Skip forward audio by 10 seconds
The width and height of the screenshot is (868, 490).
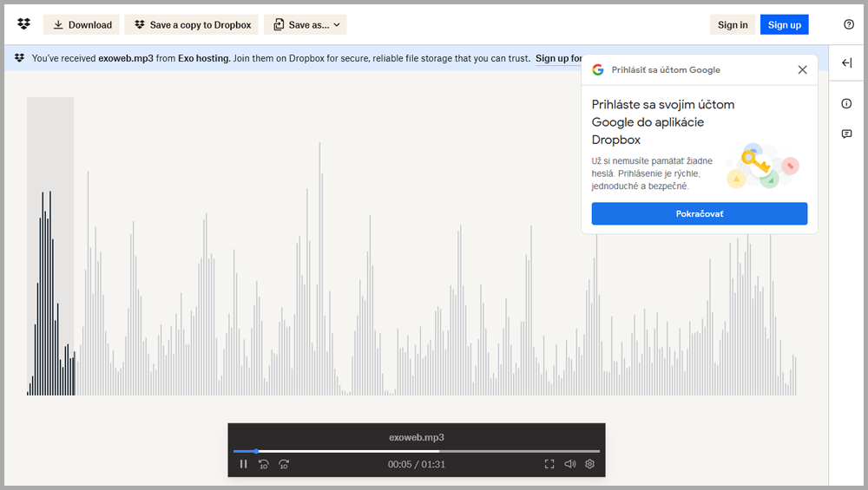pos(284,464)
